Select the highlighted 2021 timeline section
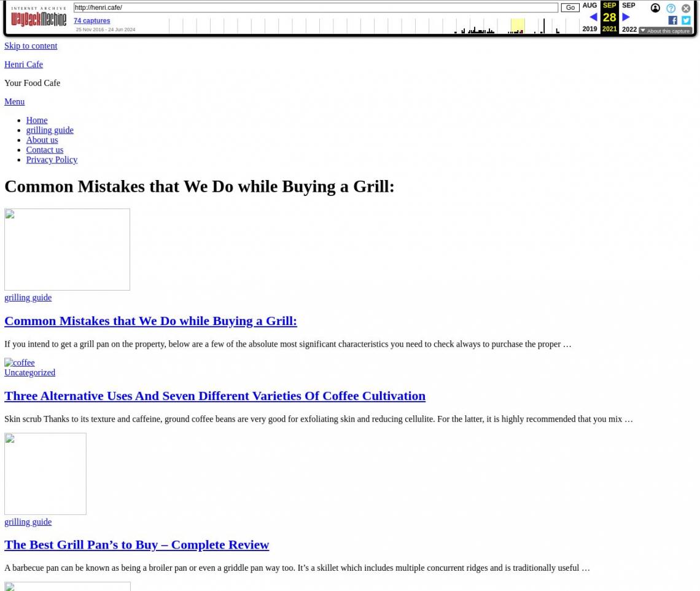The height and width of the screenshot is (591, 700). tap(518, 26)
